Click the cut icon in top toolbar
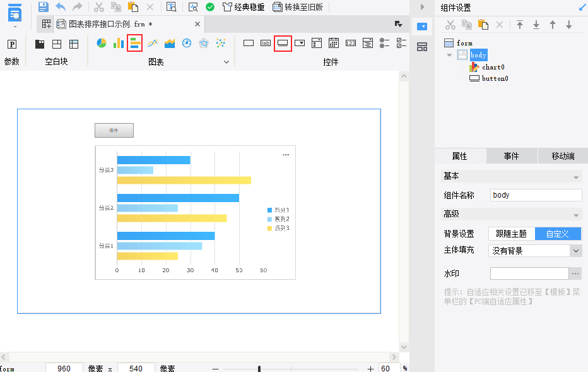Screen dimensions: 588x372 click(98, 7)
